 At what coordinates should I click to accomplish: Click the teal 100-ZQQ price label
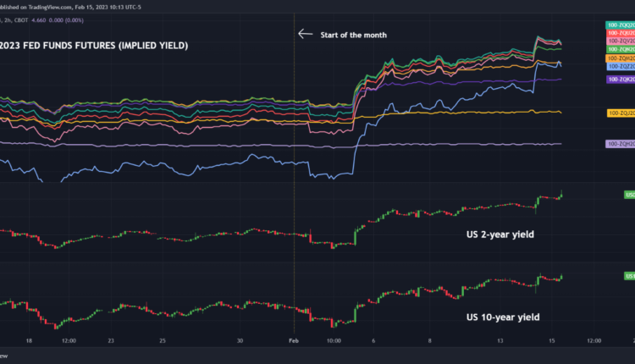(620, 25)
